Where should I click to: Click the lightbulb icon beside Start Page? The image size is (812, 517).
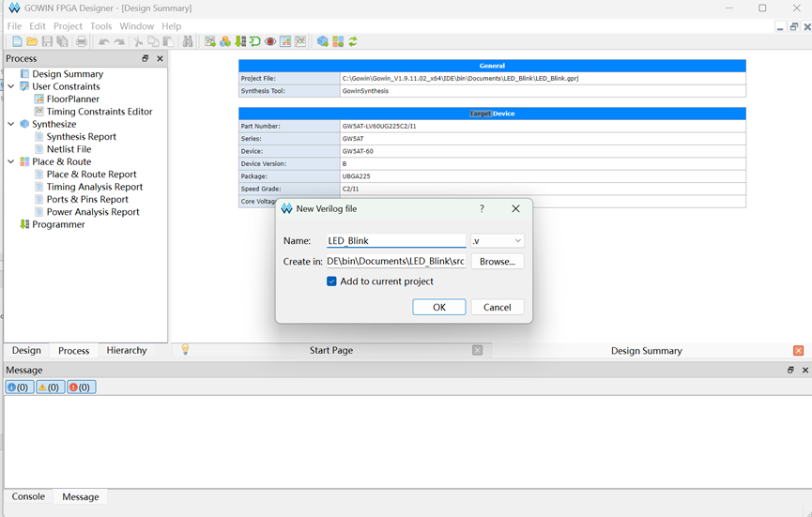[x=185, y=349]
